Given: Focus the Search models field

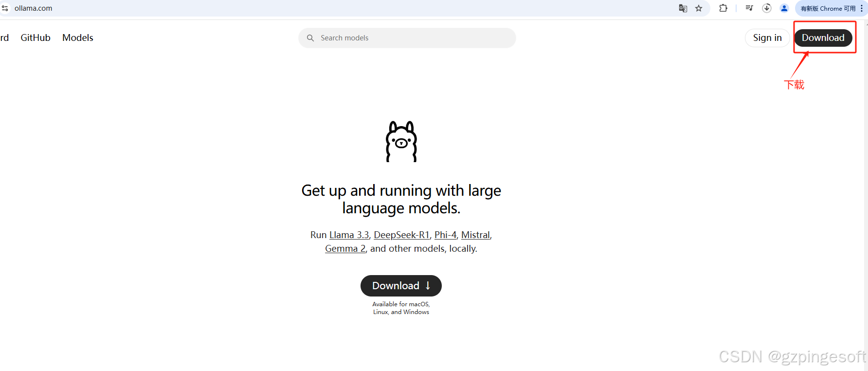Looking at the screenshot, I should [x=407, y=38].
